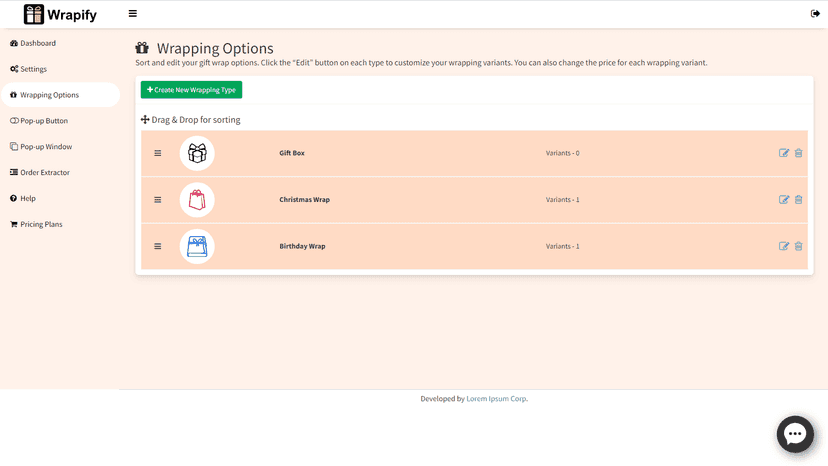Edit the Christmas Wrap type
The image size is (828, 466).
tap(784, 200)
